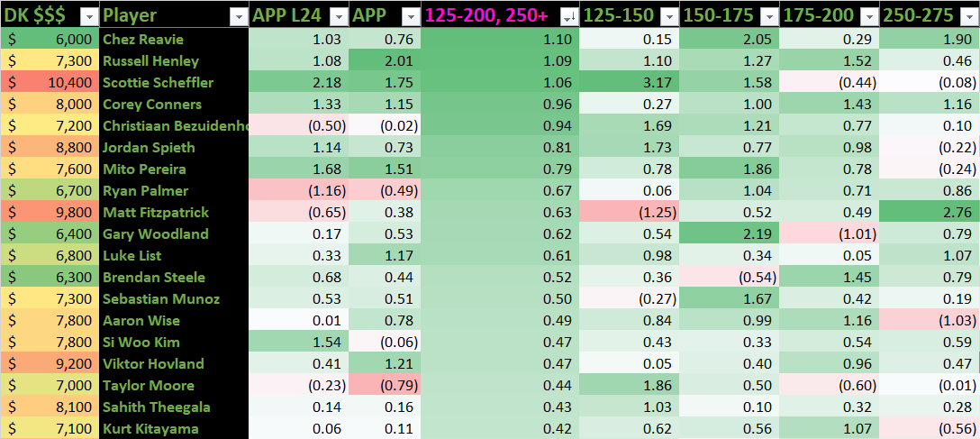Select the Taylor Moore player cell
Screen dimensions: 980x439
pyautogui.click(x=174, y=385)
